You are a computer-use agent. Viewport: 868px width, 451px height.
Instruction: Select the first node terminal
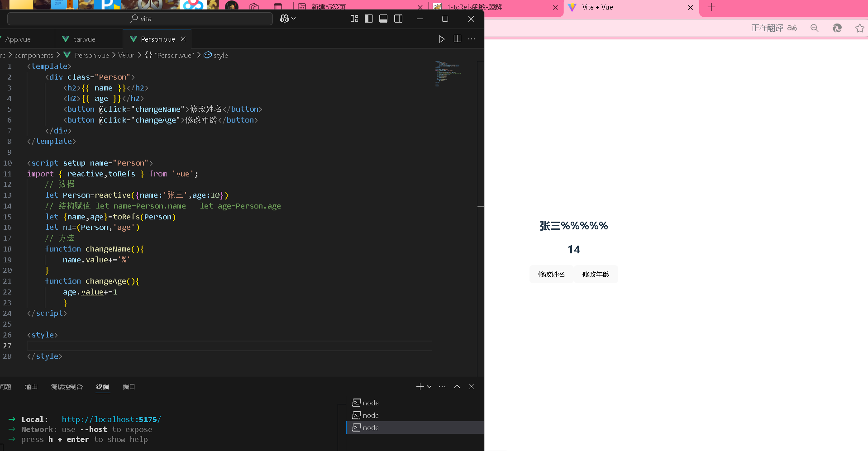pos(415,403)
